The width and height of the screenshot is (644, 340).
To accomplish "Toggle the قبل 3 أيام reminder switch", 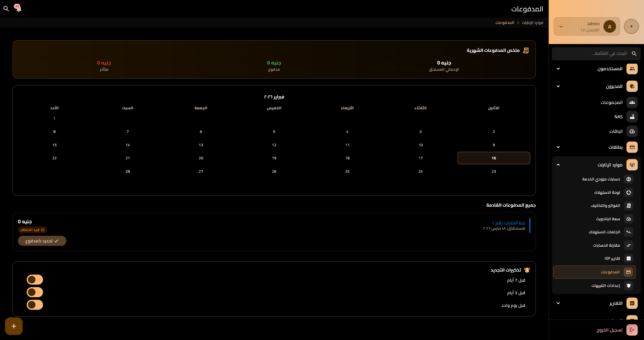I will [35, 292].
